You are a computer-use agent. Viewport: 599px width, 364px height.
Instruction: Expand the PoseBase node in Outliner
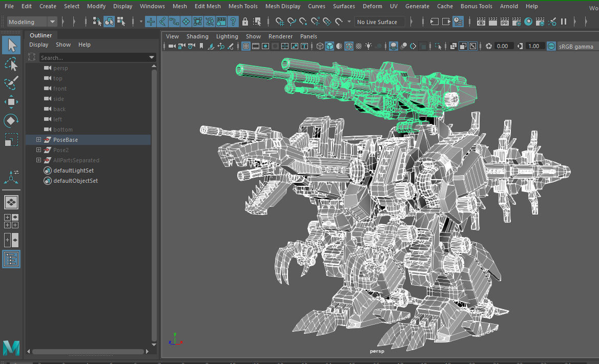tap(38, 140)
